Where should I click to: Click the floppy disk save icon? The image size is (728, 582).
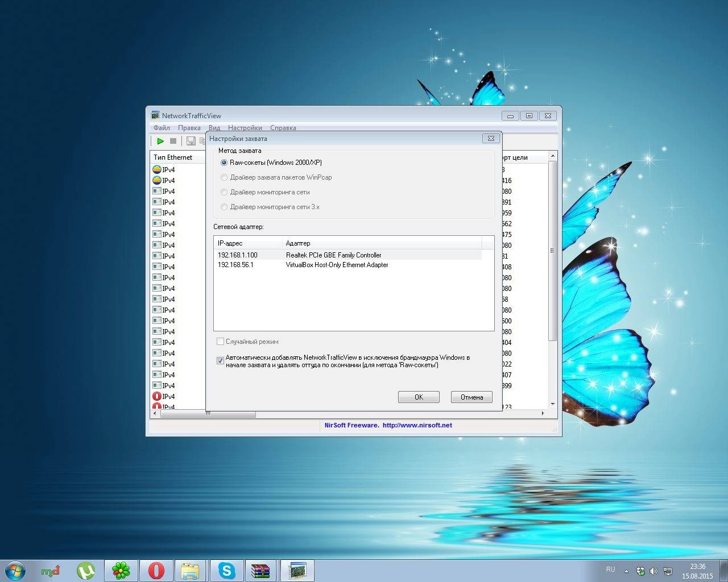click(191, 141)
